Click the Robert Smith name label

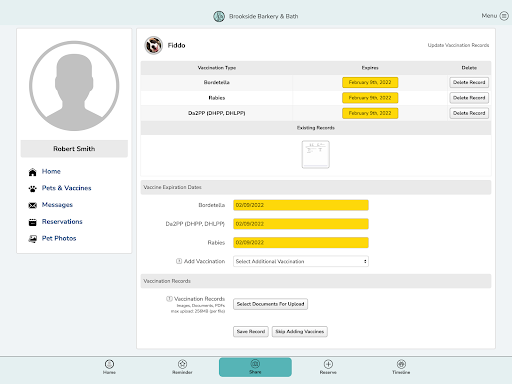click(74, 149)
